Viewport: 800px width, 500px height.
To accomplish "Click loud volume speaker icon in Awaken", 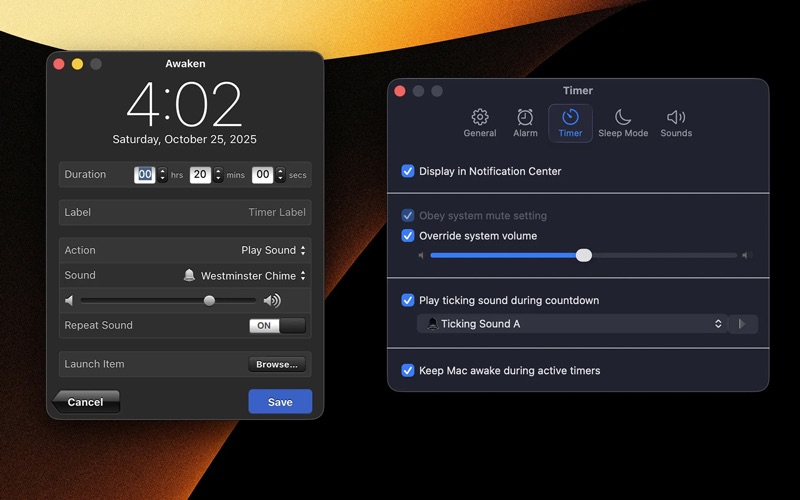I will click(272, 301).
